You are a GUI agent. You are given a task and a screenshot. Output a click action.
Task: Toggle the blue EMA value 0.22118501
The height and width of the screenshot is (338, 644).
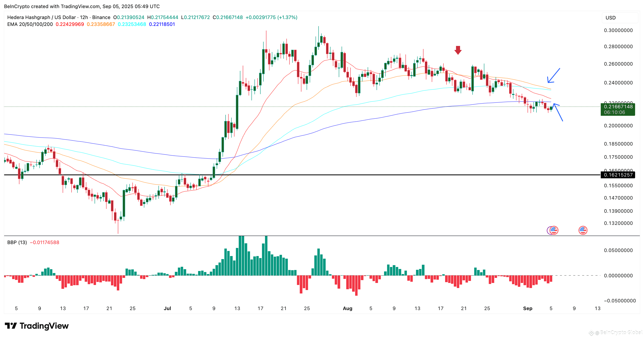click(162, 24)
